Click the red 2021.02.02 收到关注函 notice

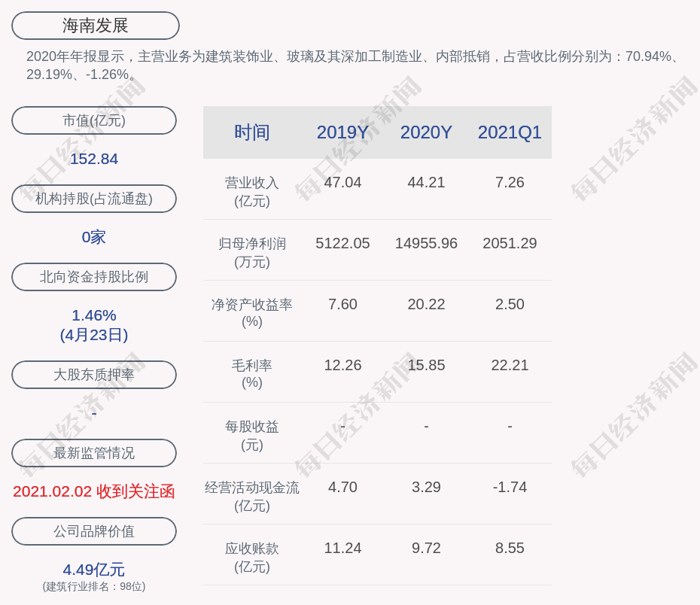pos(94,491)
